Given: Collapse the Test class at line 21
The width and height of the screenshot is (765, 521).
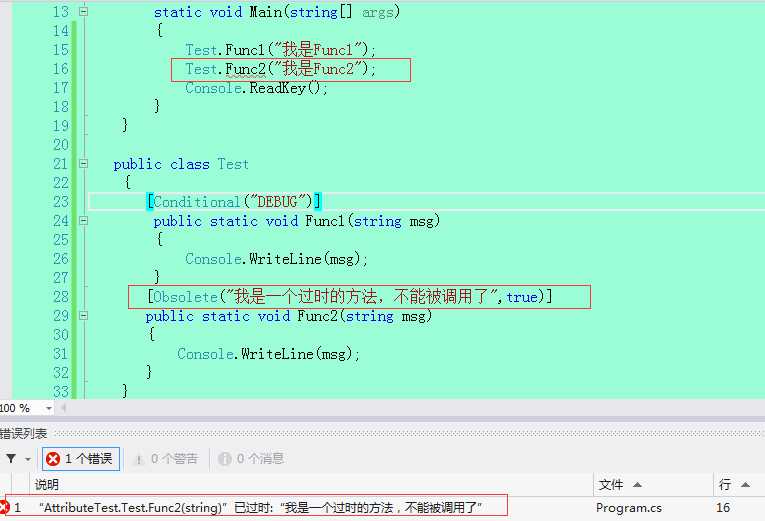Looking at the screenshot, I should 83,163.
